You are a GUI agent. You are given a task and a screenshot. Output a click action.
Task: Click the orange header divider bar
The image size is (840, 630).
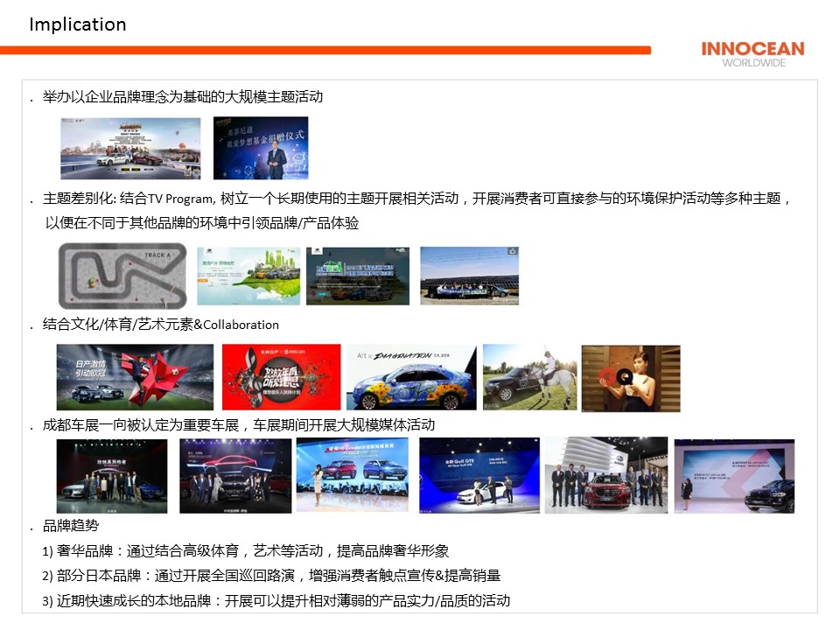click(x=325, y=51)
